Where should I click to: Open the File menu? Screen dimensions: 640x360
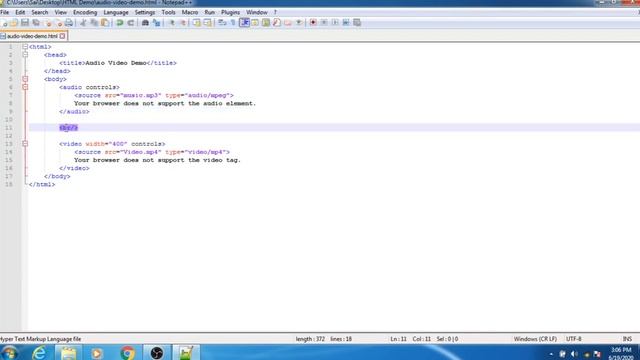[4, 13]
